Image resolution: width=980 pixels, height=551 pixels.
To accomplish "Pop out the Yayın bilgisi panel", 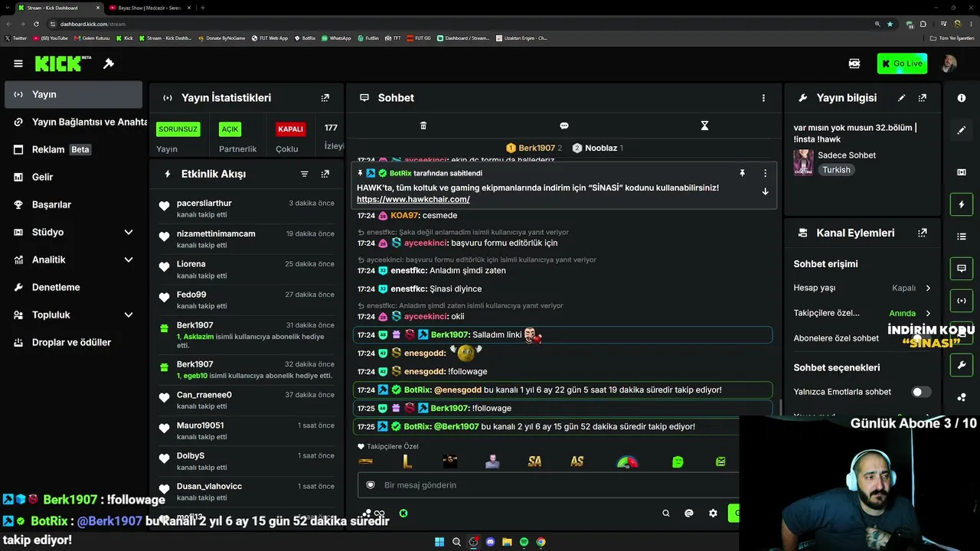I will (923, 98).
